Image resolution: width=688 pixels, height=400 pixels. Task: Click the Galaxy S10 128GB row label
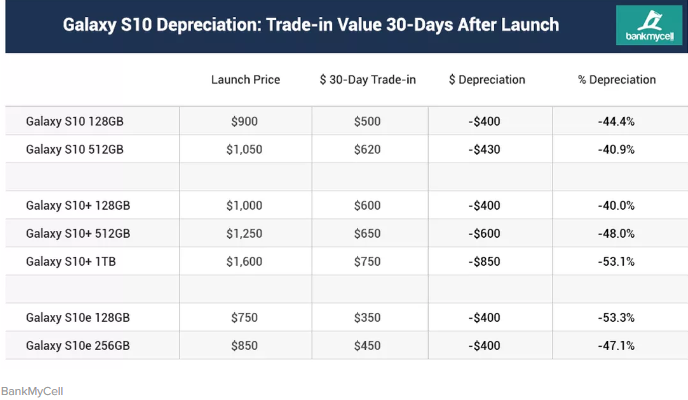[x=75, y=121]
